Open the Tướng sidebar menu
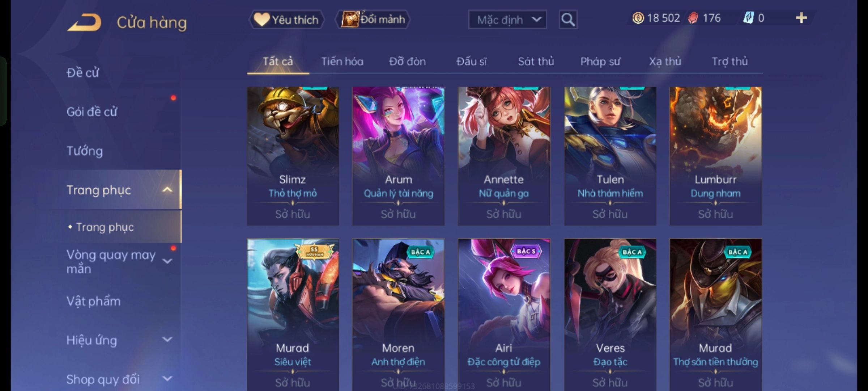The height and width of the screenshot is (391, 868). click(x=85, y=151)
